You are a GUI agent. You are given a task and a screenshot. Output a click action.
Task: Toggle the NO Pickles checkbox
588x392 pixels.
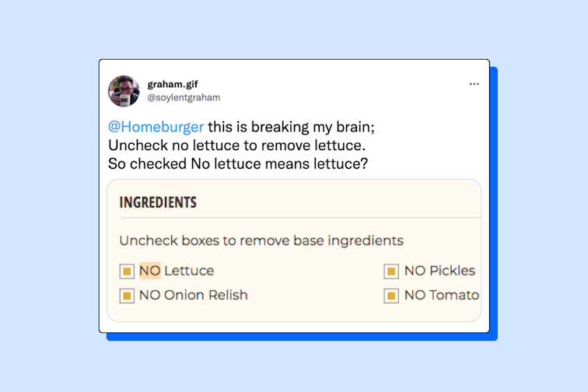pyautogui.click(x=391, y=271)
